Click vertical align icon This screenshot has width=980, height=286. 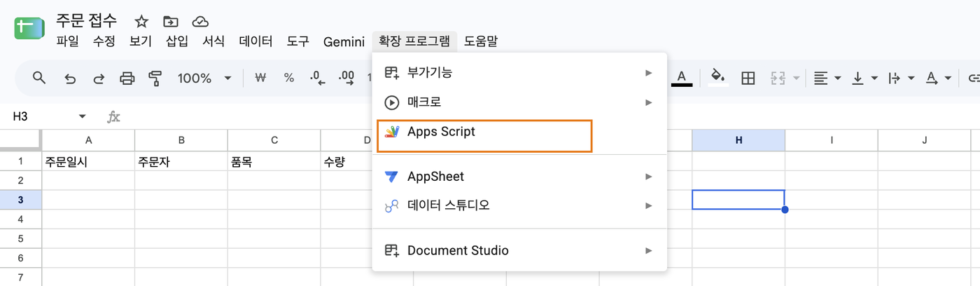pyautogui.click(x=857, y=78)
